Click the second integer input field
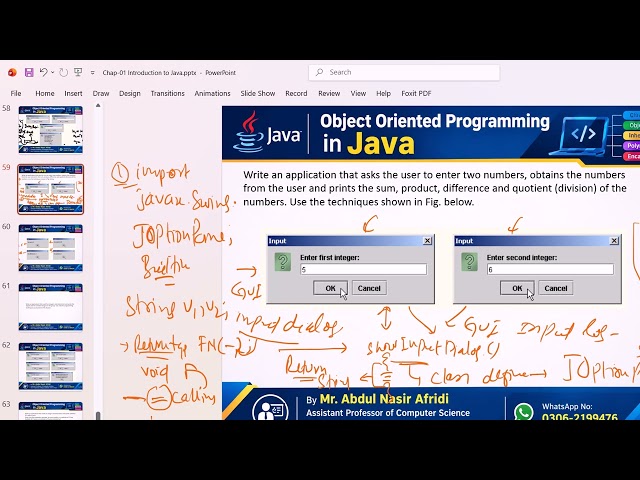This screenshot has width=640, height=480. pyautogui.click(x=550, y=269)
